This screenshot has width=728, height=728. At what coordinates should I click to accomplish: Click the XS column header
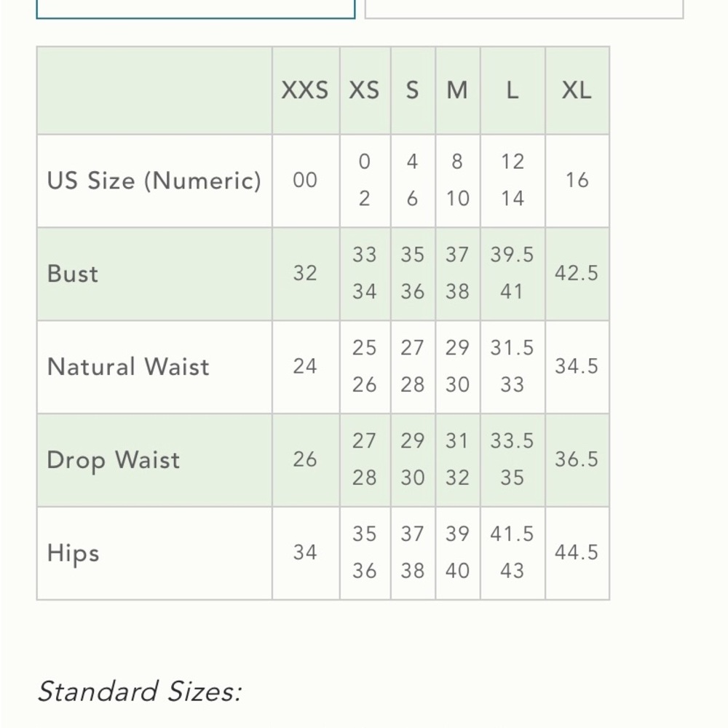coord(365,90)
